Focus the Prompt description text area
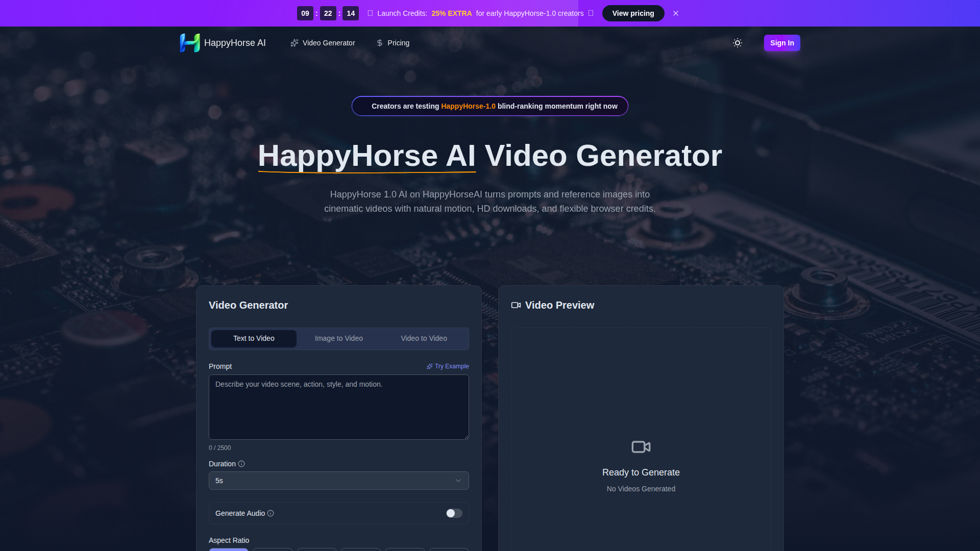The height and width of the screenshot is (551, 980). click(338, 407)
